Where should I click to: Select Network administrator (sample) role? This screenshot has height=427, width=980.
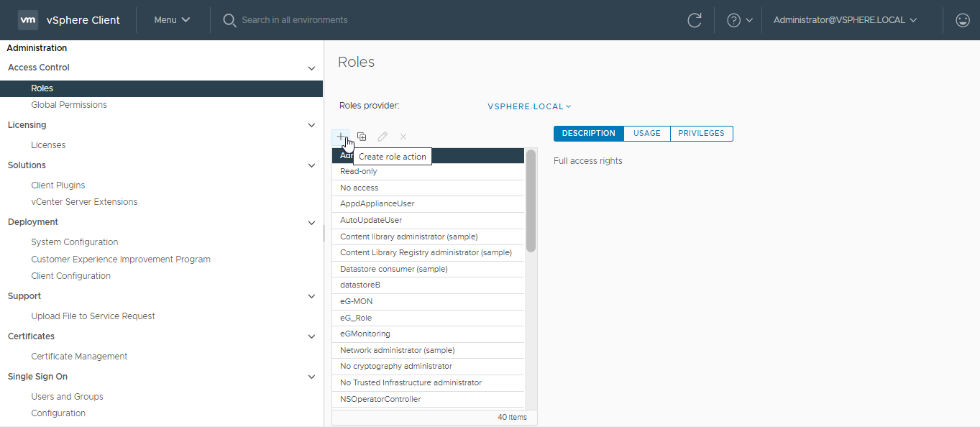tap(428, 351)
